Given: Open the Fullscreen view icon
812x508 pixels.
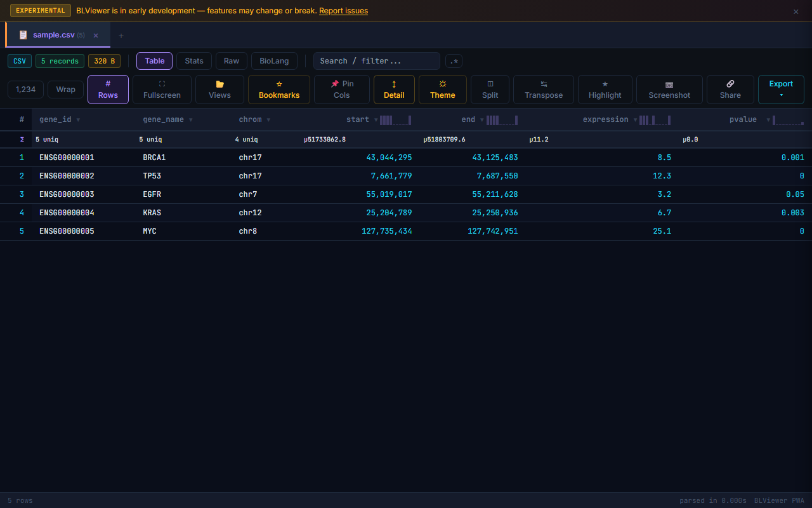Looking at the screenshot, I should [x=162, y=84].
